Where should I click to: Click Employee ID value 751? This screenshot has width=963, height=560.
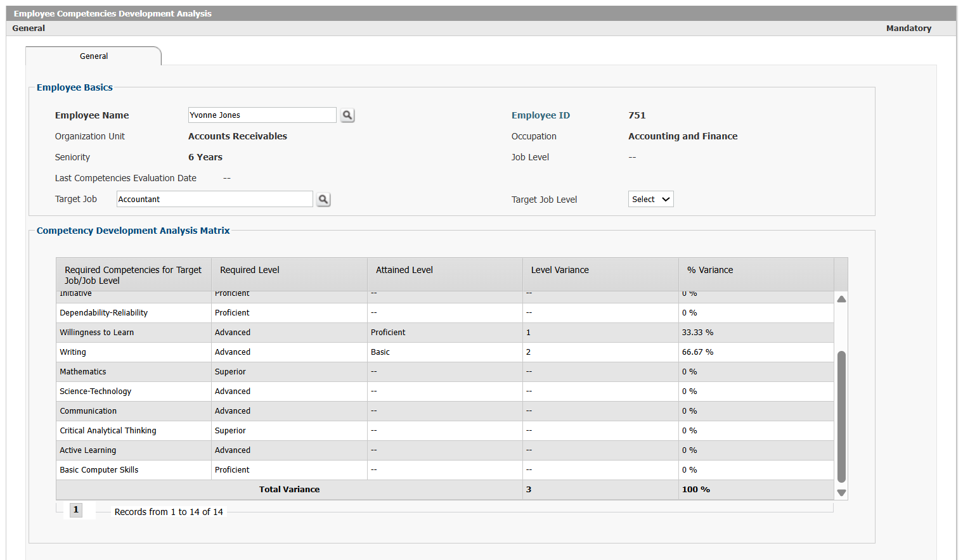[x=637, y=115]
